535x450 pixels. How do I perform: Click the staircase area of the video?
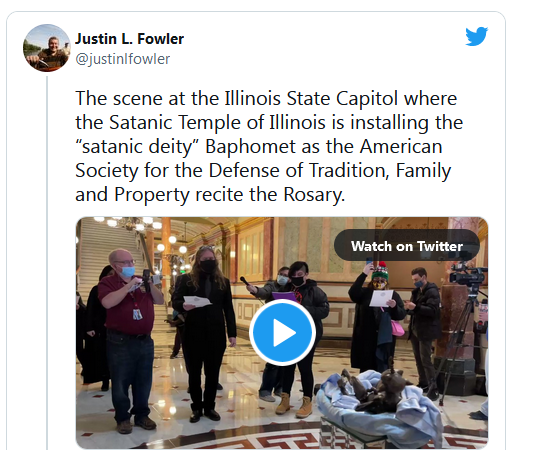click(x=109, y=253)
